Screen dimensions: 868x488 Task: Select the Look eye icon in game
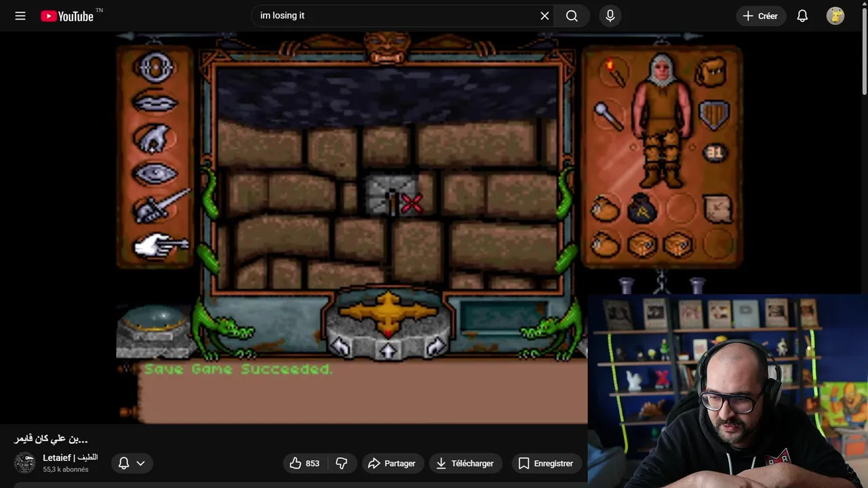click(x=155, y=174)
